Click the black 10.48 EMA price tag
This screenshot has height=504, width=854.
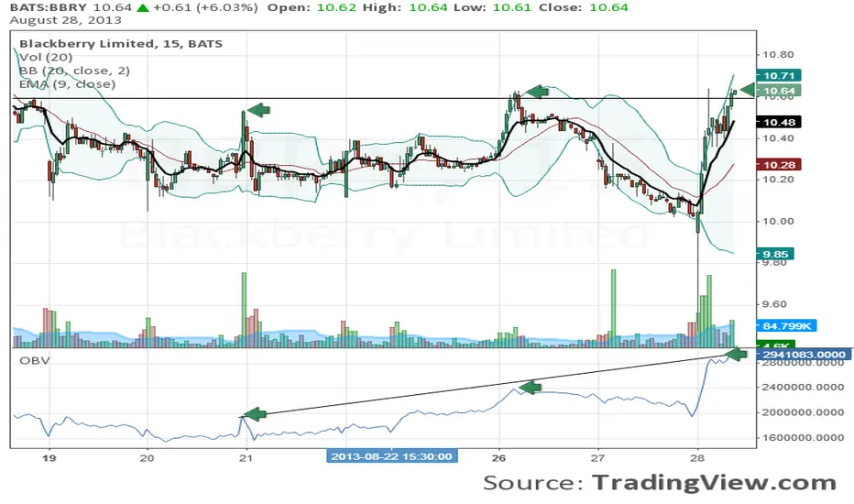click(x=779, y=122)
